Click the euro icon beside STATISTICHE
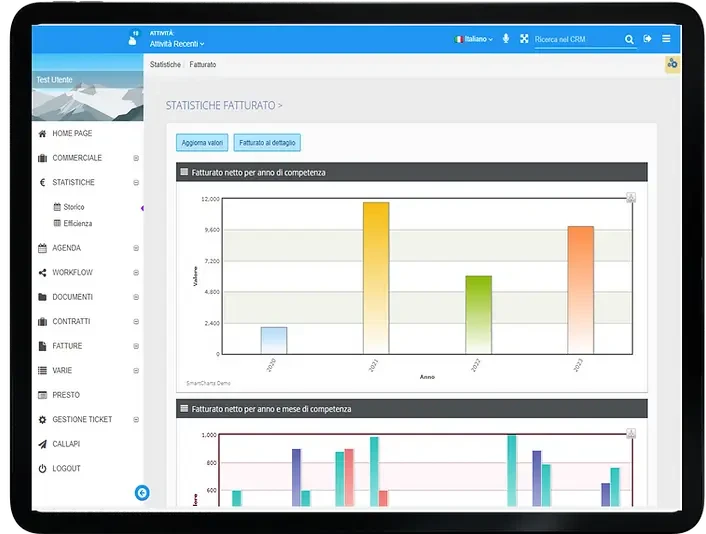Image resolution: width=706 pixels, height=534 pixels. [42, 182]
